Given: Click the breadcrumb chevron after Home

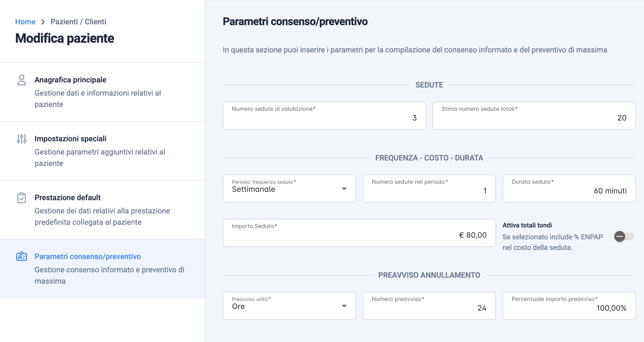Looking at the screenshot, I should [x=43, y=22].
